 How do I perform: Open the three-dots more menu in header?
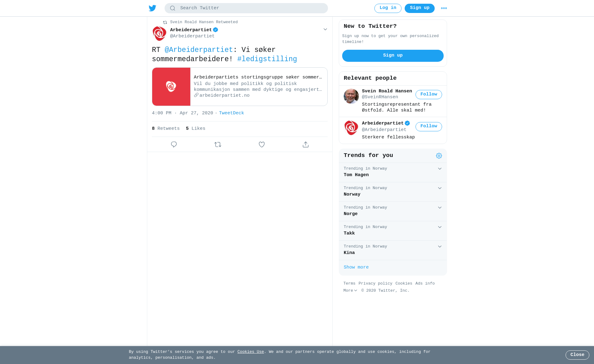coord(444,8)
